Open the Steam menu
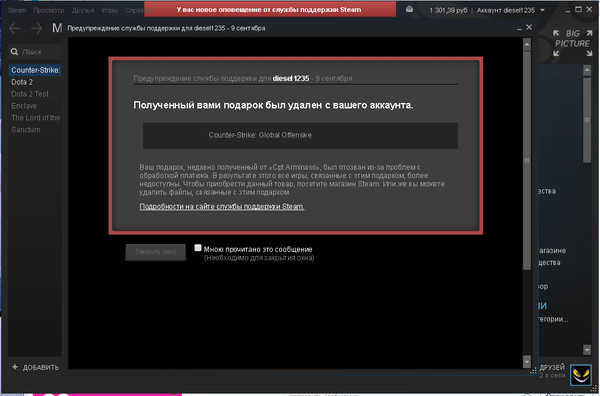600x396 pixels. click(x=17, y=10)
